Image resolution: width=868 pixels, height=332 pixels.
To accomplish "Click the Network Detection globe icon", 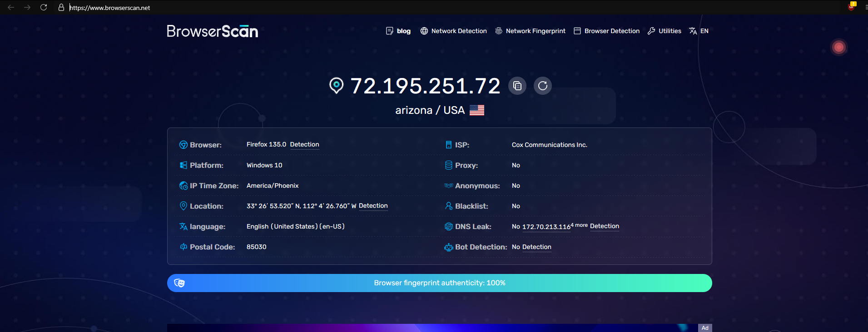I will 424,31.
